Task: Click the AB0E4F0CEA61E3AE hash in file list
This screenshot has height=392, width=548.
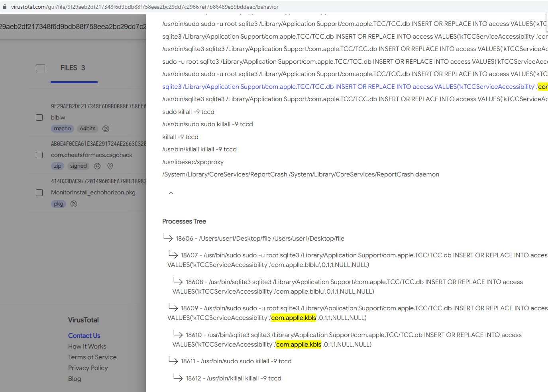Action: tap(98, 144)
